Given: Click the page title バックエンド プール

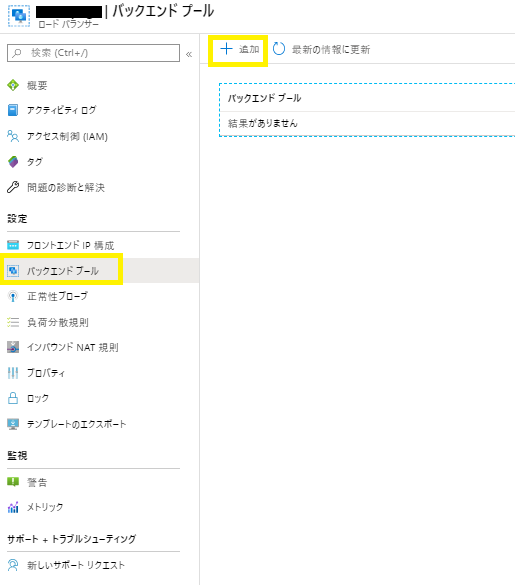Looking at the screenshot, I should click(163, 10).
